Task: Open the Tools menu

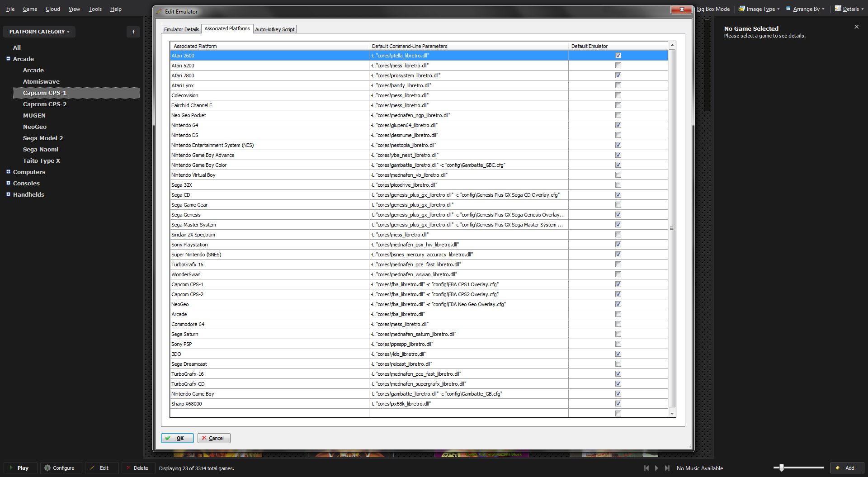Action: (x=95, y=9)
